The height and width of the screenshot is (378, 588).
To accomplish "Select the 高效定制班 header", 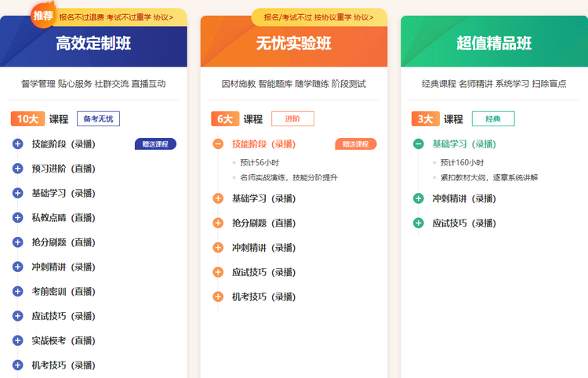I will (x=93, y=44).
